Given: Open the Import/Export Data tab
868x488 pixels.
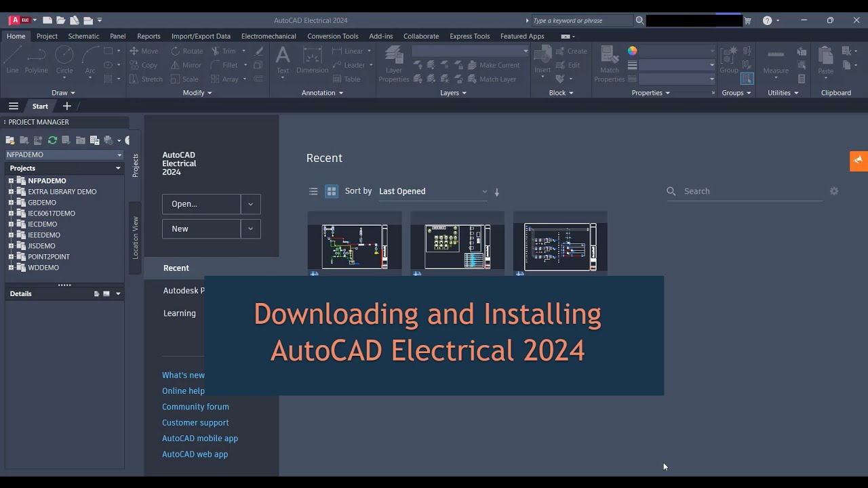Looking at the screenshot, I should pyautogui.click(x=201, y=36).
